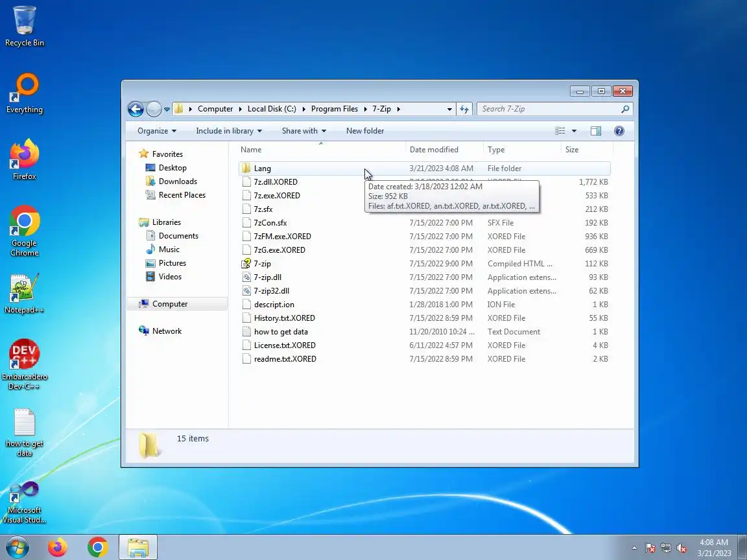Select the Lang folder icon
The height and width of the screenshot is (560, 747).
(246, 168)
